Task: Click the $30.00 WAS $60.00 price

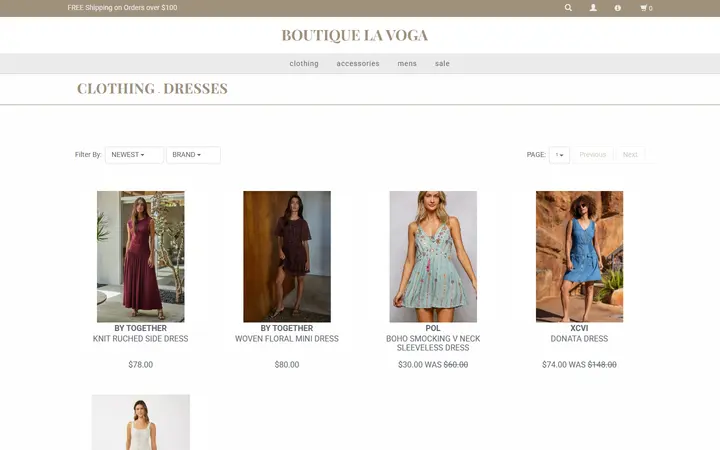Action: tap(433, 365)
